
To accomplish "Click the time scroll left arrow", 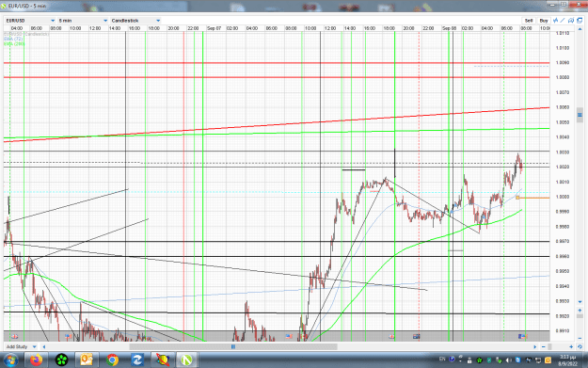I will click(x=44, y=346).
